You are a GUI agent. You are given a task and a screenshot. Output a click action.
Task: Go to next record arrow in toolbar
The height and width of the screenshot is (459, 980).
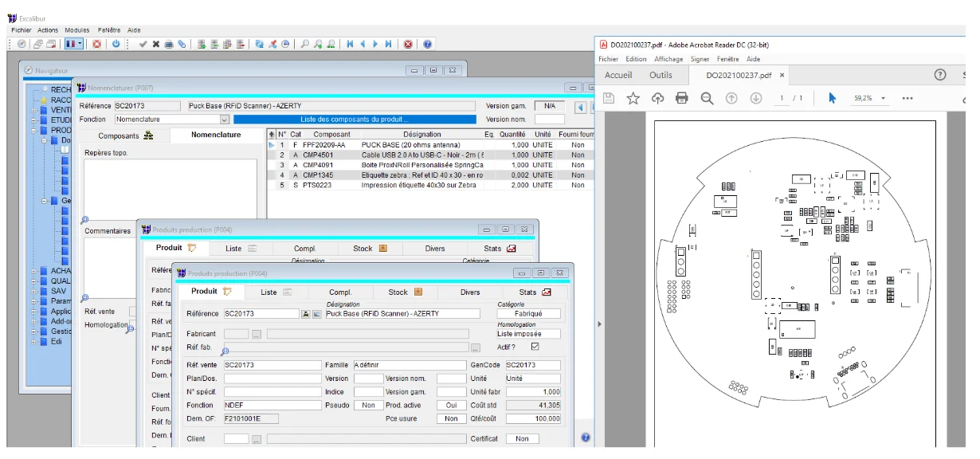tap(375, 44)
